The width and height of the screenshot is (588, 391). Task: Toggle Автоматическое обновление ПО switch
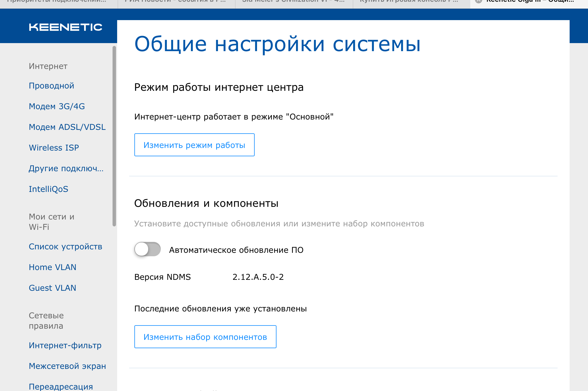[148, 249]
